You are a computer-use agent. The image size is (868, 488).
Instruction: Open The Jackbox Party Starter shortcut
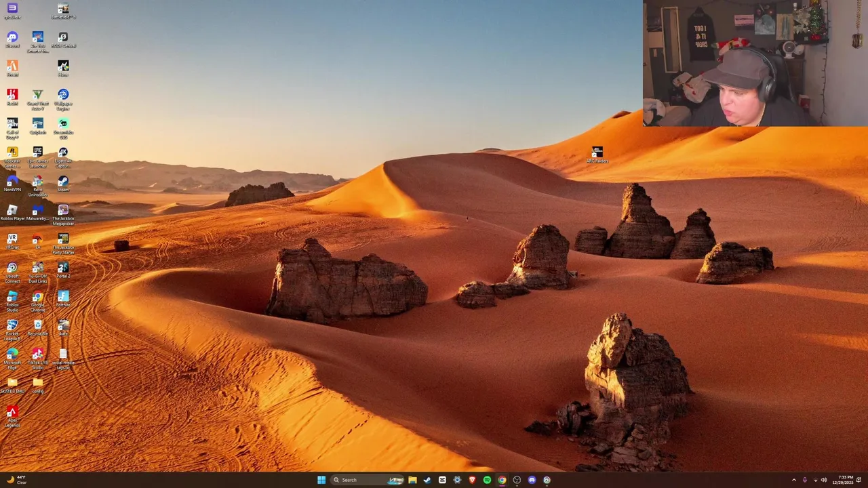tap(63, 244)
